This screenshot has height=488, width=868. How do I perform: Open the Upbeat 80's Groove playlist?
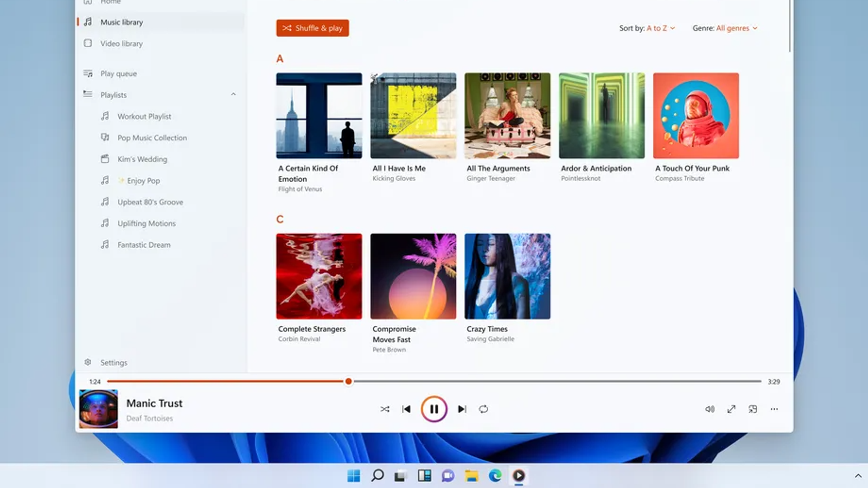click(x=150, y=202)
